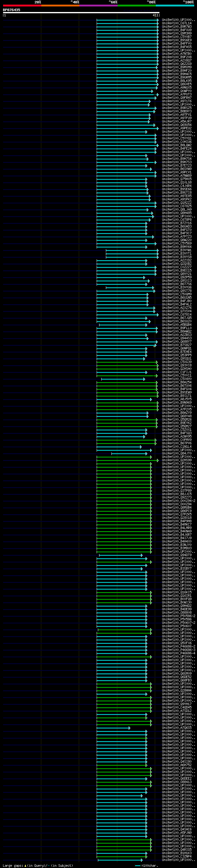Open hit UniRef100_Q9FRH7

pos(176,98)
